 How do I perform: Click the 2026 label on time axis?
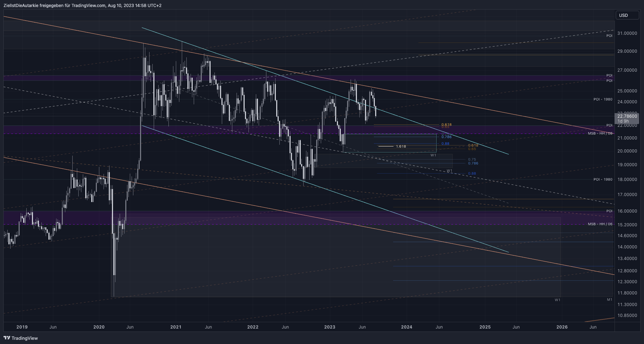pyautogui.click(x=562, y=327)
